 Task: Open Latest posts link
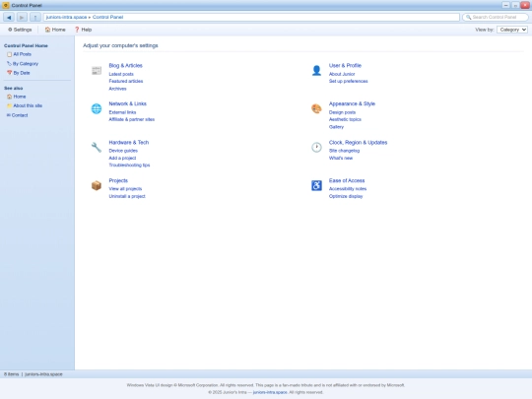[121, 74]
